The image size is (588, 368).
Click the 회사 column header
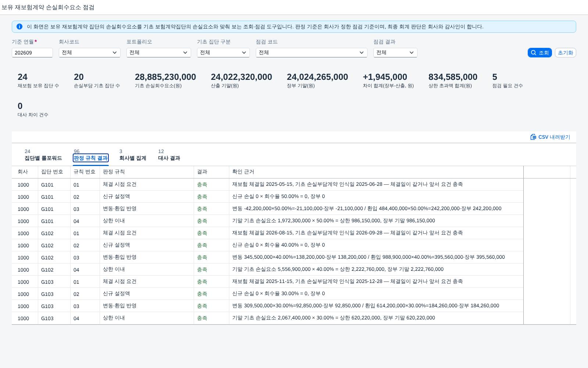(x=25, y=172)
